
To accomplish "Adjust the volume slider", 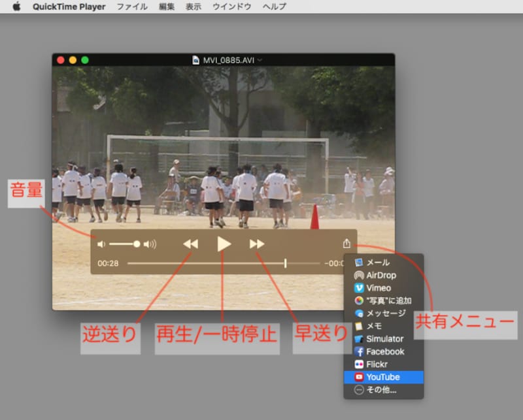I will (x=123, y=244).
